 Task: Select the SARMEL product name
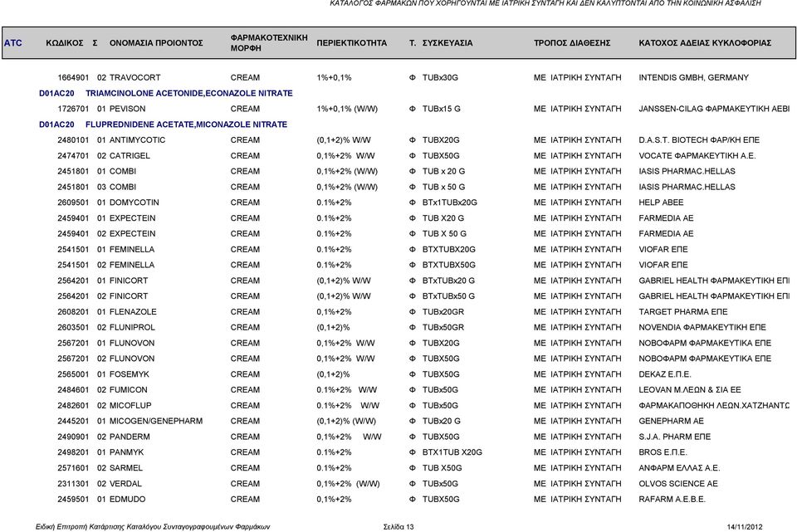pyautogui.click(x=126, y=468)
